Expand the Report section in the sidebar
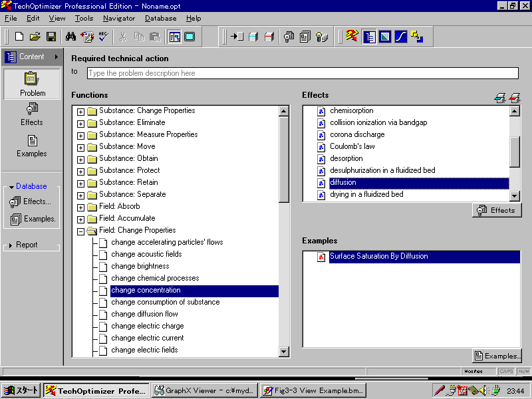 [x=11, y=245]
